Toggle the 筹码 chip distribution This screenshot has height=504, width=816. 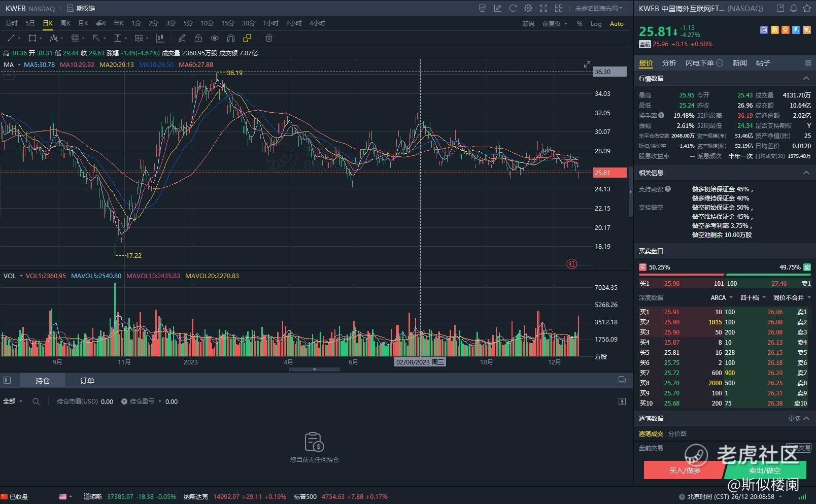(528, 24)
